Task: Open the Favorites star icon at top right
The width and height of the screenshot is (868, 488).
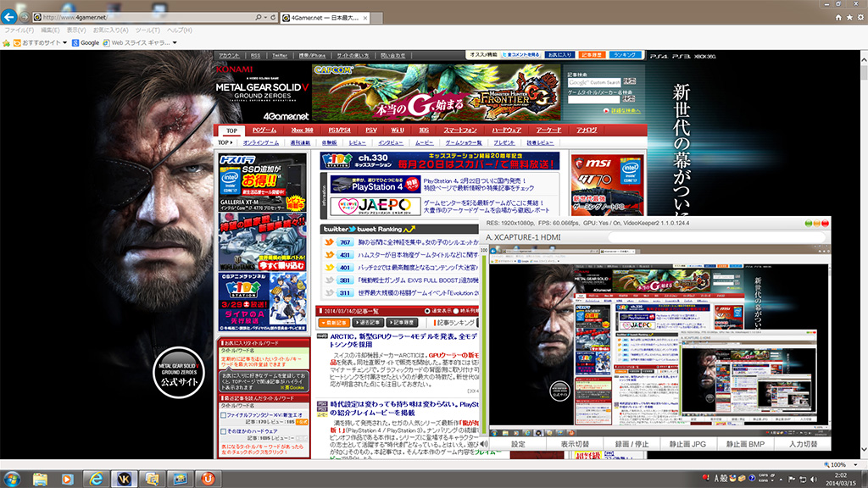Action: point(849,18)
